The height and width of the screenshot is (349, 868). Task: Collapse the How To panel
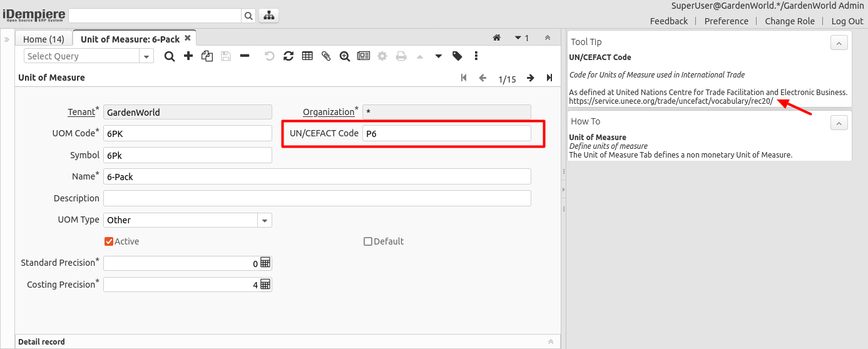839,122
